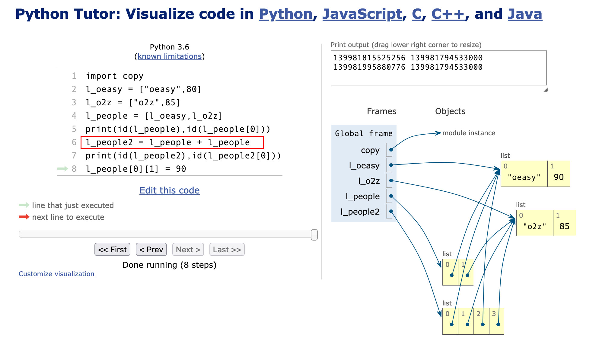Click inside the print output text box
The image size is (615, 364).
pos(438,68)
